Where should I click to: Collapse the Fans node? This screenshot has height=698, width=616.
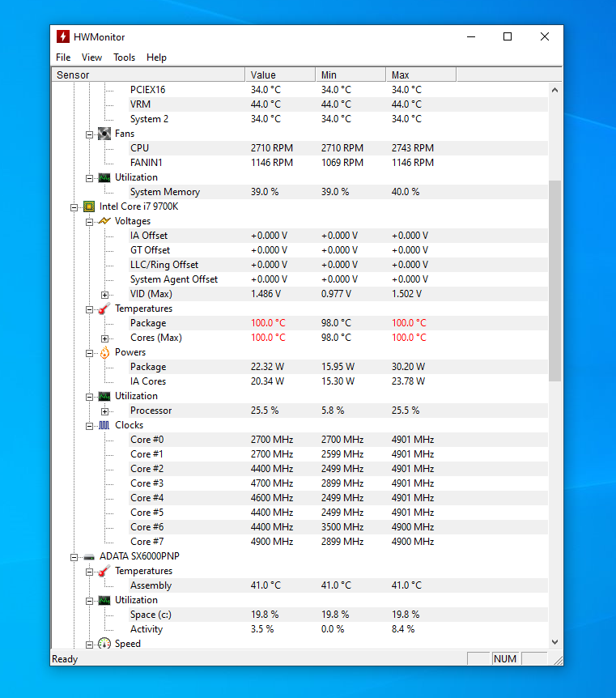[90, 134]
